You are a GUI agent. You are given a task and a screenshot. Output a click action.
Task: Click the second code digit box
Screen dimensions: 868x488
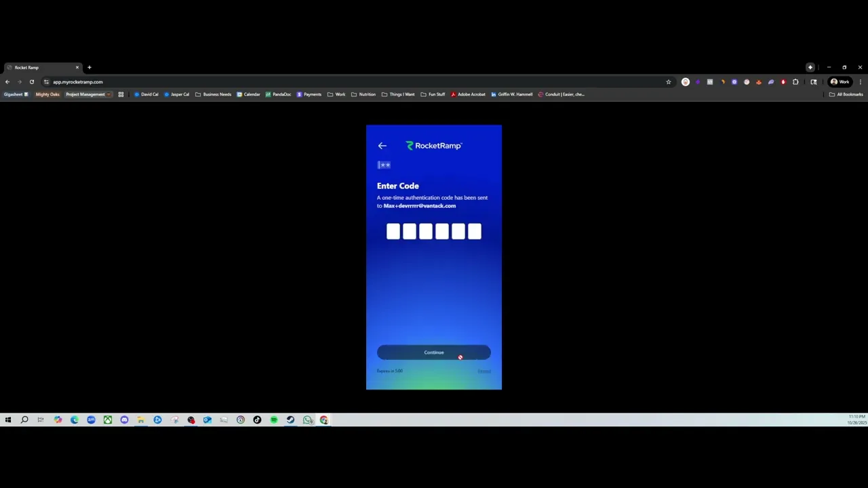pyautogui.click(x=410, y=232)
